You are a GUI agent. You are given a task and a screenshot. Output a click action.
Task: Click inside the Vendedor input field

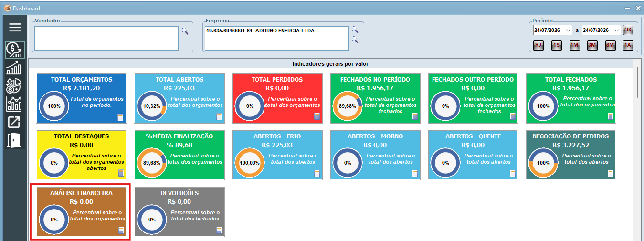click(x=106, y=38)
